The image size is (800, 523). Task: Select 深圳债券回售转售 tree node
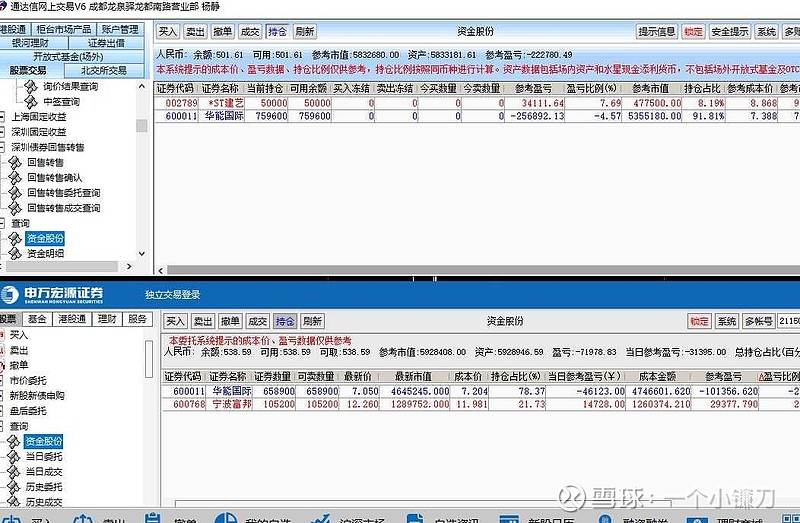[x=47, y=147]
